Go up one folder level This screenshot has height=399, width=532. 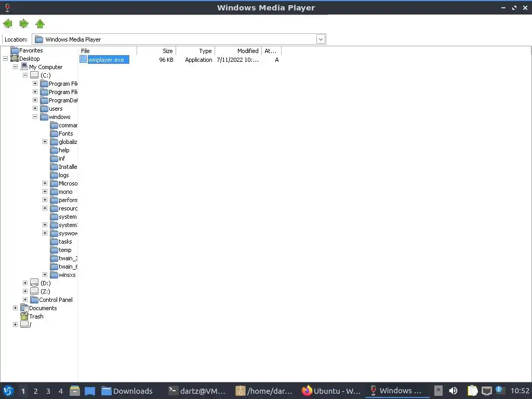point(40,24)
